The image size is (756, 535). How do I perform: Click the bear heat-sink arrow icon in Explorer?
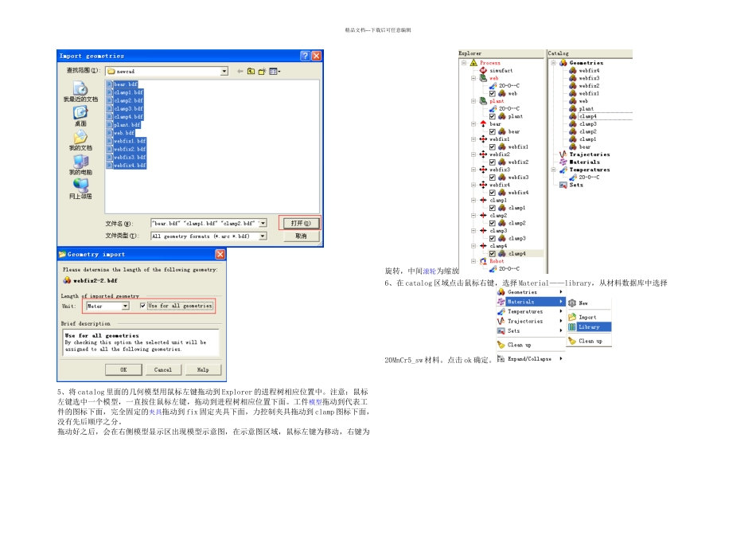pyautogui.click(x=483, y=124)
